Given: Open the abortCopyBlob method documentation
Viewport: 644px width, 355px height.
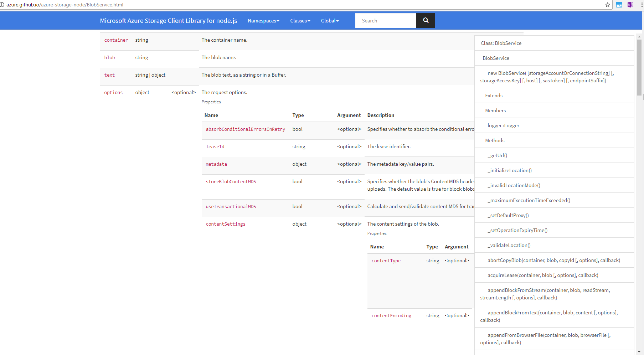Looking at the screenshot, I should pyautogui.click(x=553, y=260).
